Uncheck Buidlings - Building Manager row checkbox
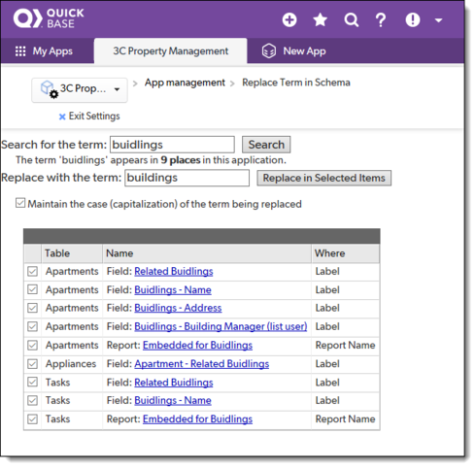476x468 pixels. click(x=32, y=326)
